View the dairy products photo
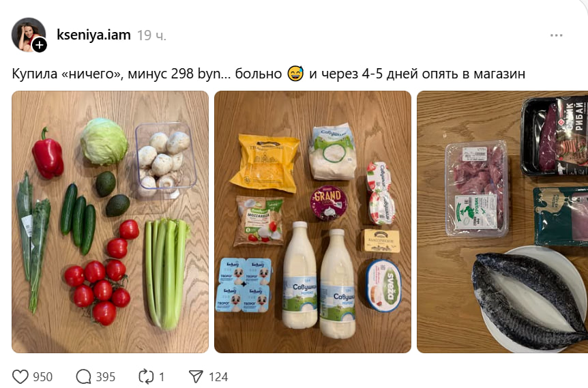The width and height of the screenshot is (588, 388). click(x=312, y=222)
